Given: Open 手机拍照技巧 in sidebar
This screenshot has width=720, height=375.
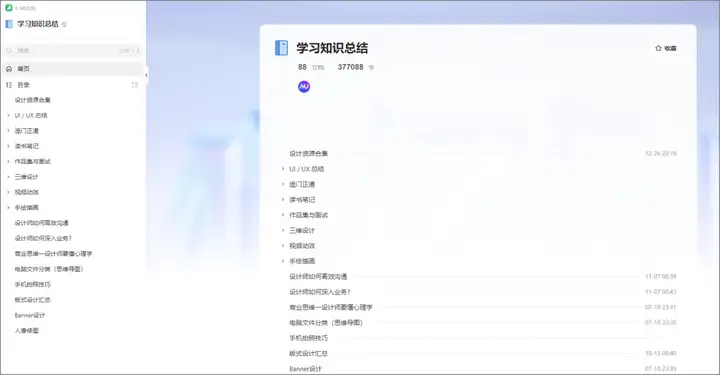Looking at the screenshot, I should [x=33, y=285].
